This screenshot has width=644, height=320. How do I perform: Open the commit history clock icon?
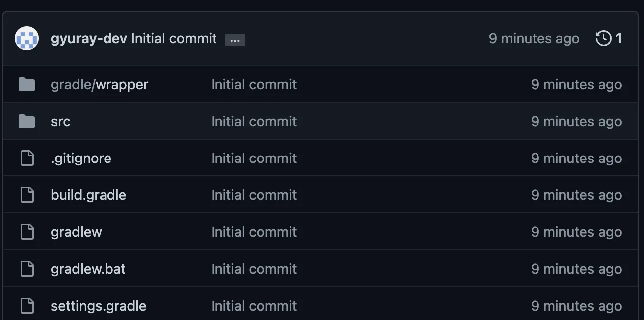coord(603,38)
